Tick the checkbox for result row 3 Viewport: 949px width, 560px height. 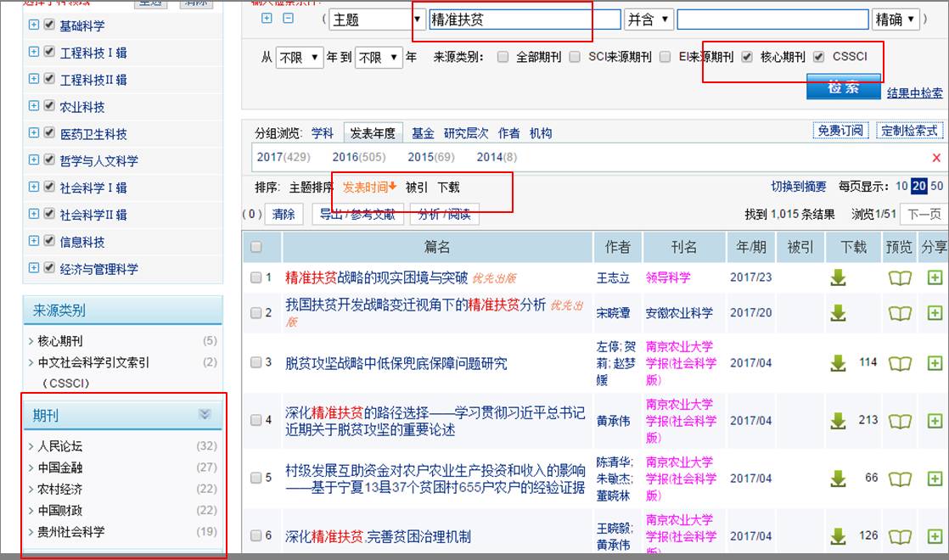(256, 363)
